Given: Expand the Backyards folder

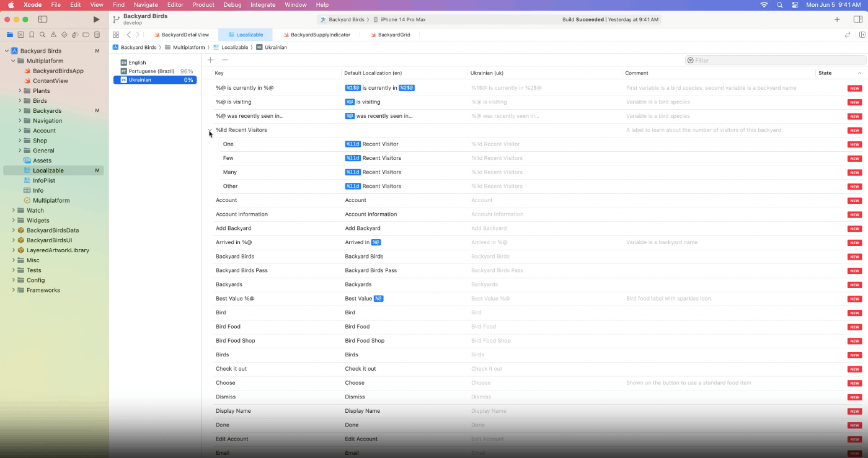Looking at the screenshot, I should coord(20,110).
